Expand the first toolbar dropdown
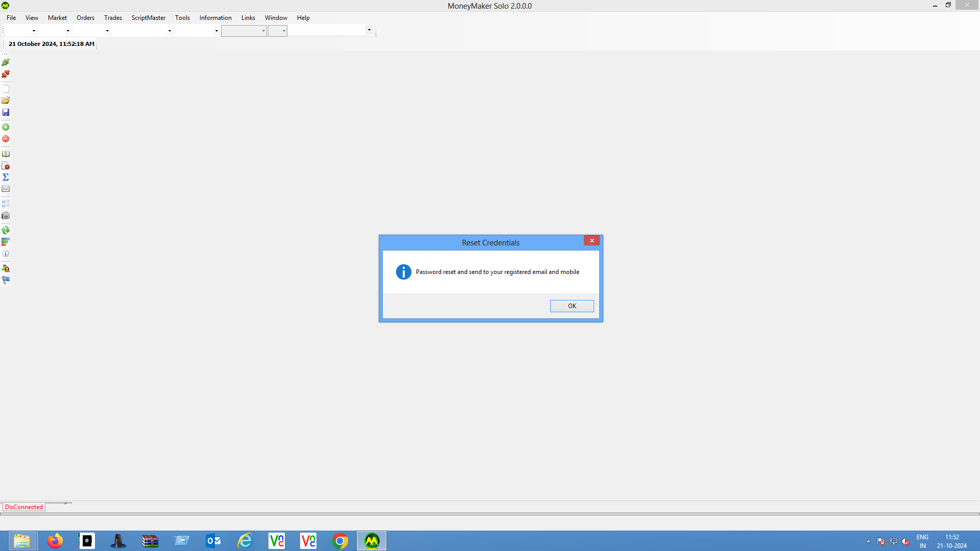The width and height of the screenshot is (980, 551). 34,31
